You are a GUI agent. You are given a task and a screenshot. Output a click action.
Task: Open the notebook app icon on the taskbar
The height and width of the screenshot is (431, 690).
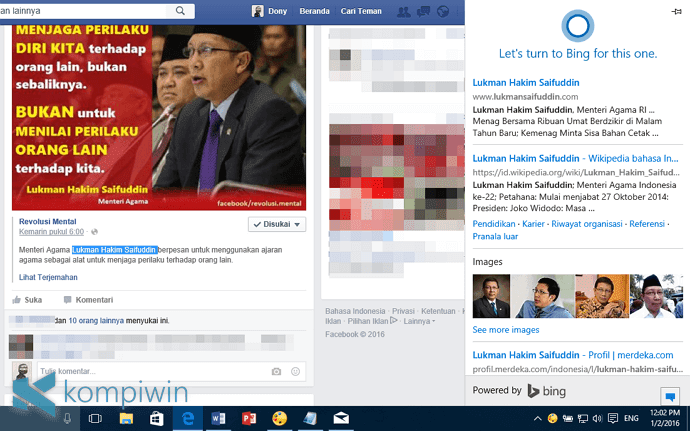pos(310,418)
